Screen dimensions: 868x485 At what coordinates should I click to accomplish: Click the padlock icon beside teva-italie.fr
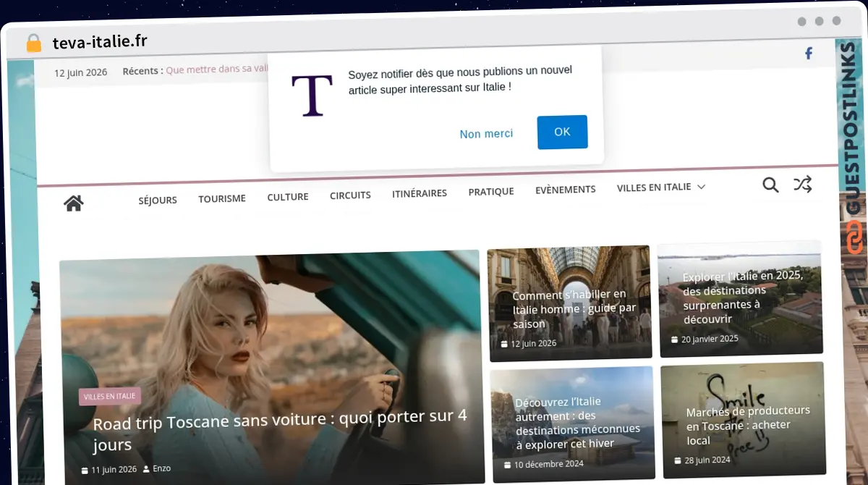(33, 43)
